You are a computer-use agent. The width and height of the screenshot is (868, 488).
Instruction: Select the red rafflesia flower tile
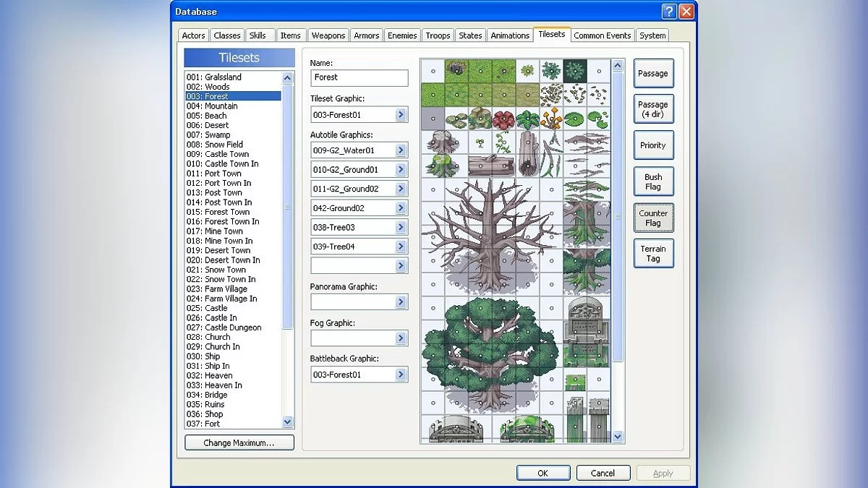(504, 118)
